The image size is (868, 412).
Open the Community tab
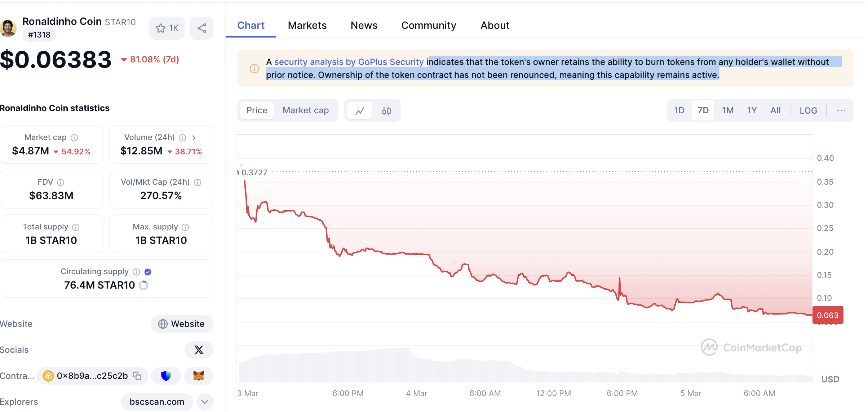tap(429, 25)
